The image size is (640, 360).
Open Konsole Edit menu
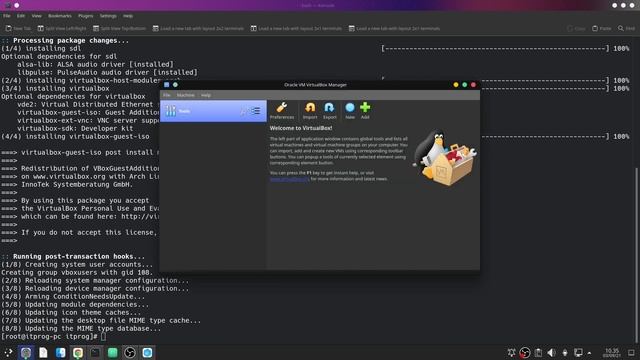coord(21,16)
